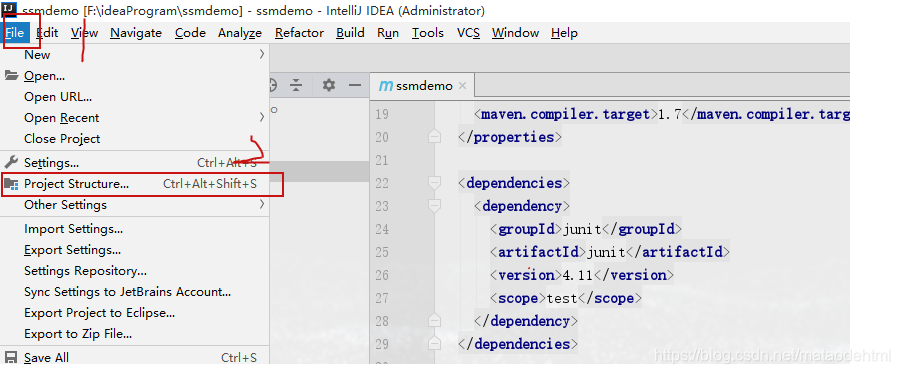Select Export Project to Eclipse...

coord(135,313)
